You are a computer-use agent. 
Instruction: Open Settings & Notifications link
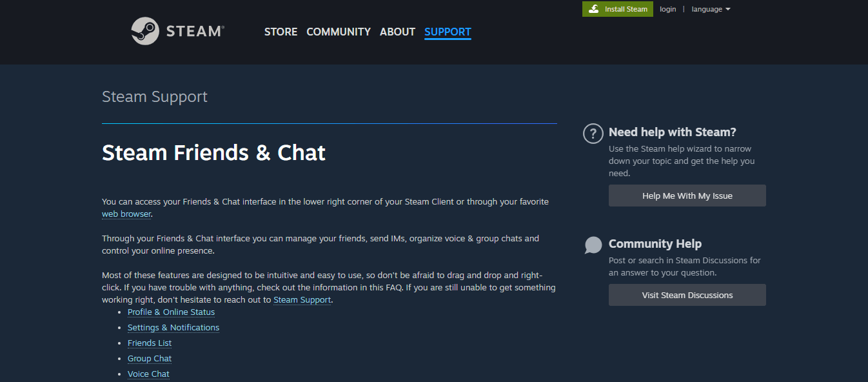[x=173, y=328]
